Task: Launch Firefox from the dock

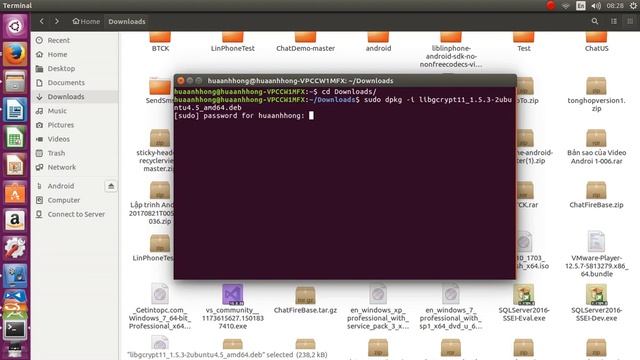Action: point(15,54)
